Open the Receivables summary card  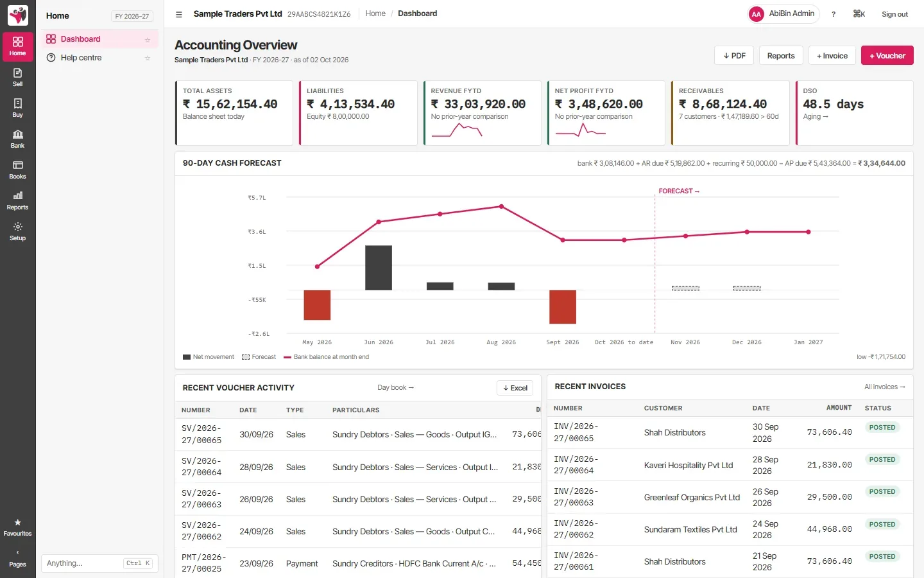click(x=730, y=113)
